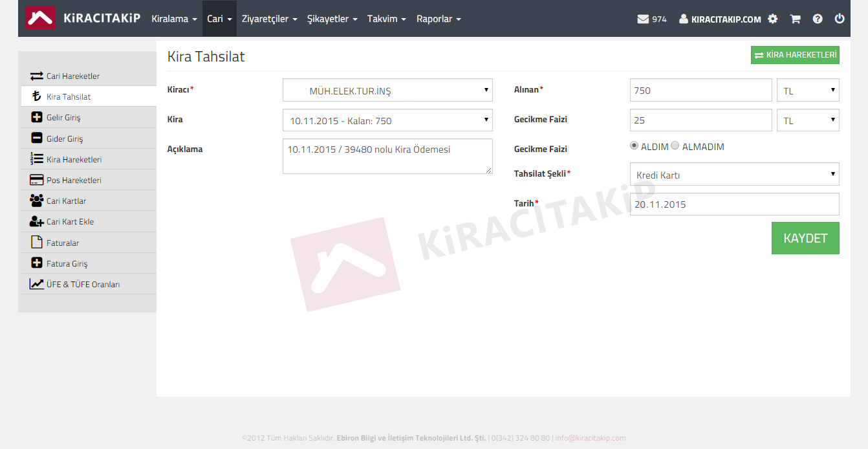Viewport: 868px width, 449px height.
Task: Click the lira icon next to Kira Tahsilat
Action: [36, 96]
